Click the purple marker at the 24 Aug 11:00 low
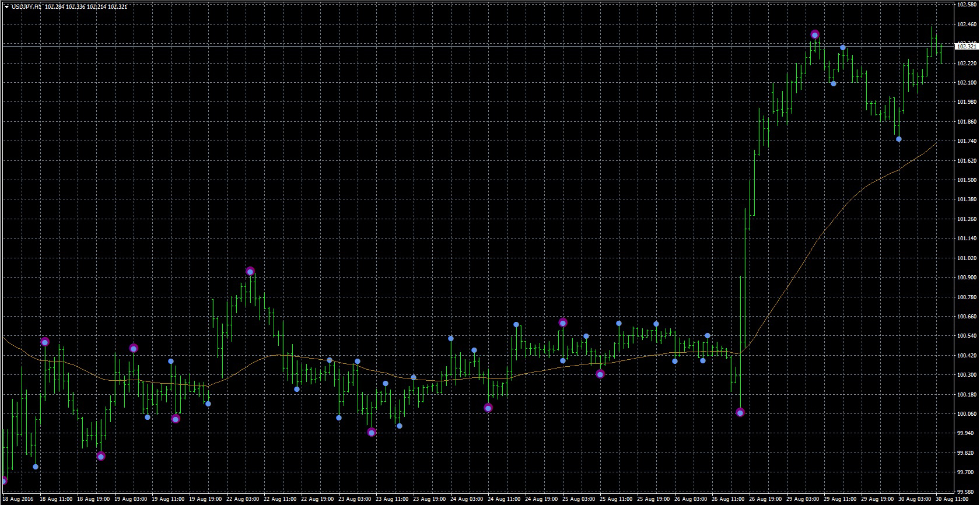 488,408
